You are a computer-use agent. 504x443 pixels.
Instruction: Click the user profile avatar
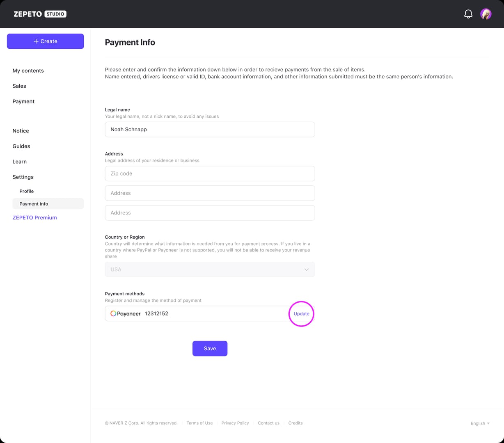(486, 14)
